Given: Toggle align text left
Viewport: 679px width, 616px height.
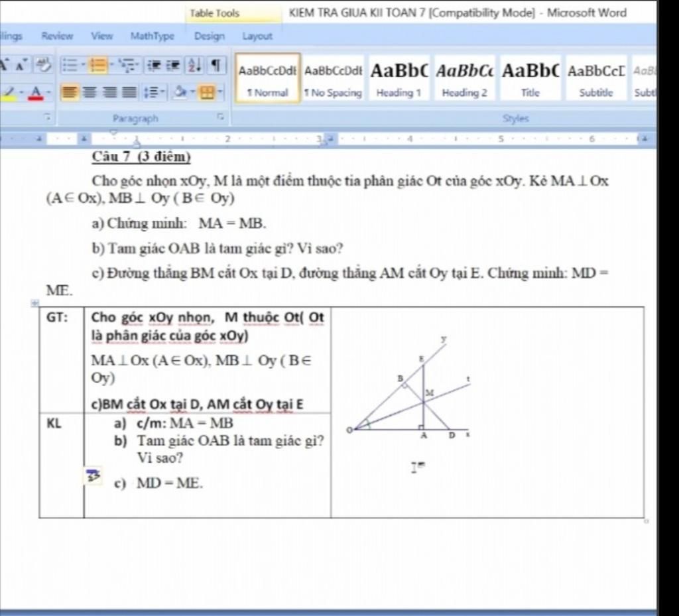Looking at the screenshot, I should click(70, 92).
